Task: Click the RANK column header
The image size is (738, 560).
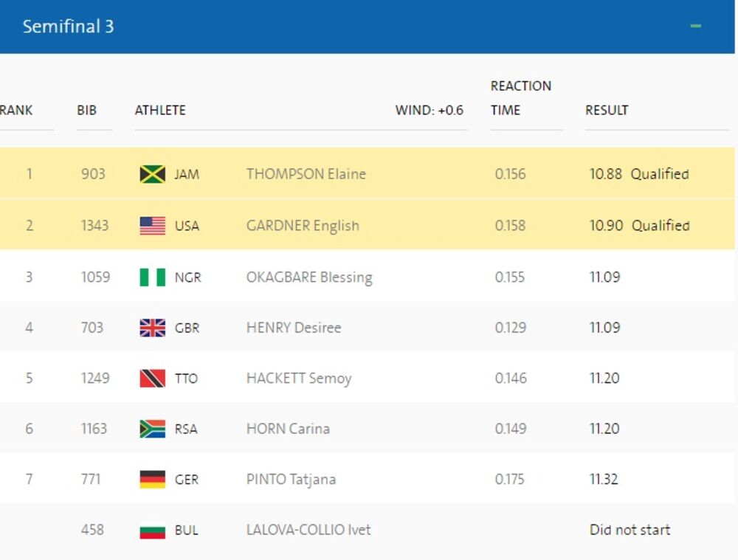Action: click(x=16, y=111)
